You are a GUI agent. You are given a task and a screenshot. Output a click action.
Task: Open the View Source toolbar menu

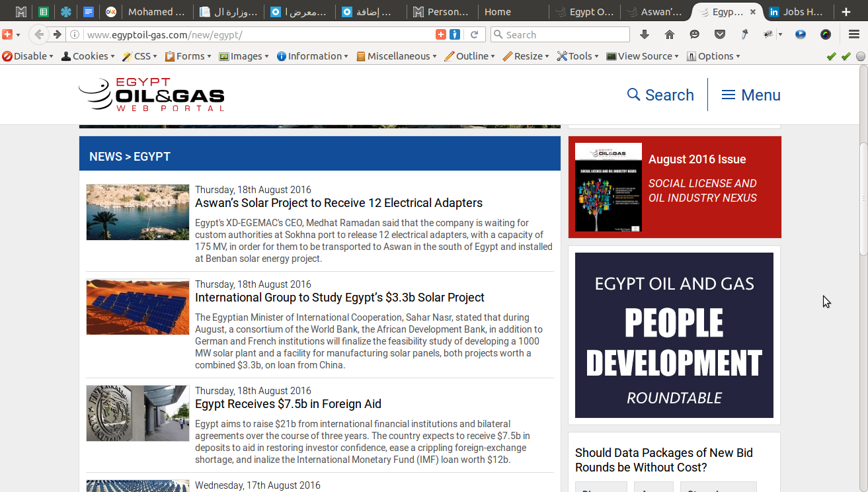pyautogui.click(x=643, y=56)
